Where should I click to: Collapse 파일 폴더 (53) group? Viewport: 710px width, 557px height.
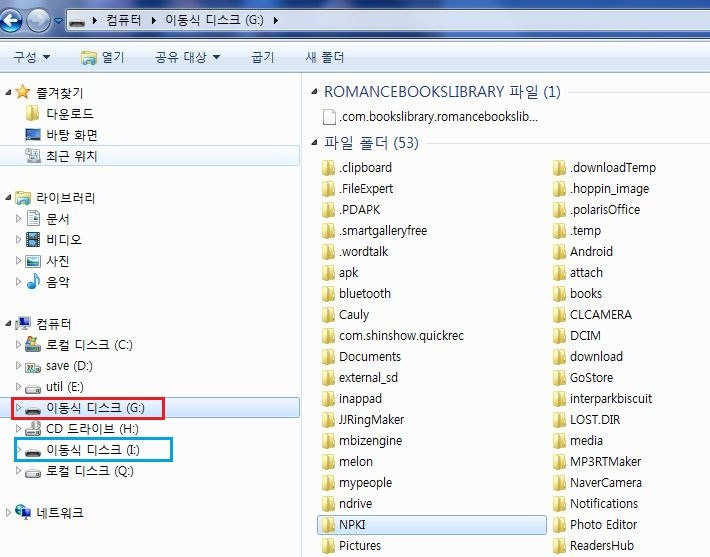point(315,143)
